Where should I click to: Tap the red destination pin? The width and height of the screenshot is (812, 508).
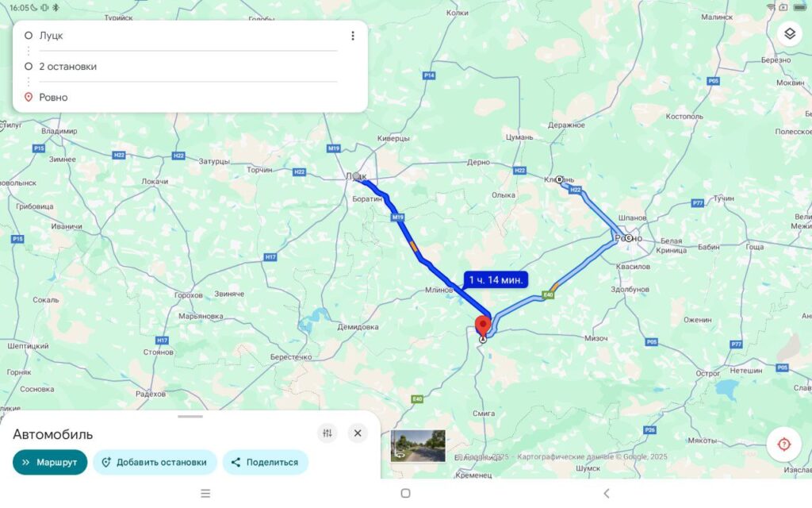(x=483, y=326)
